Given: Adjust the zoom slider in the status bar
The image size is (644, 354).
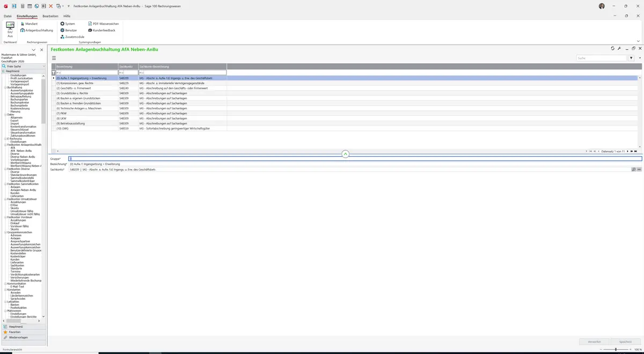Looking at the screenshot, I should coord(616,349).
